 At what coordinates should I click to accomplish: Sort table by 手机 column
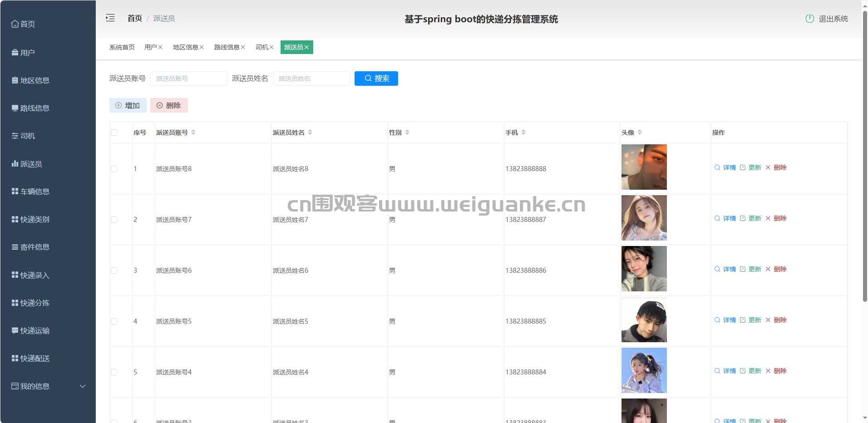pos(523,133)
